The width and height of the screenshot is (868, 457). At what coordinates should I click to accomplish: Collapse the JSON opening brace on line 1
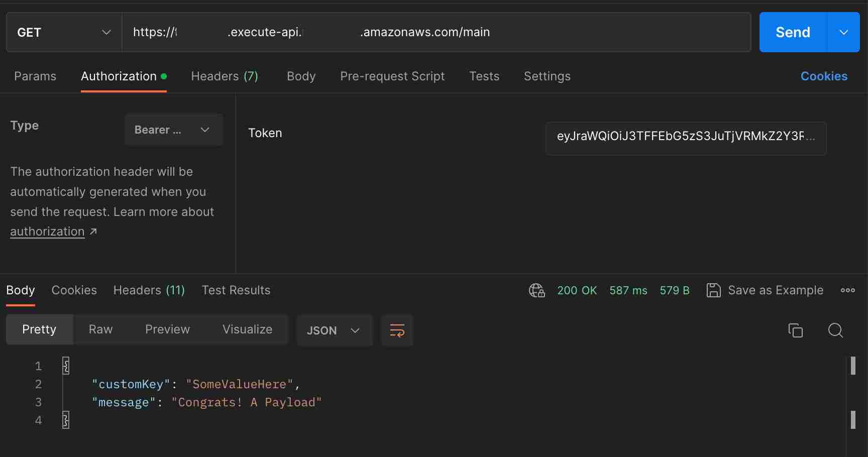(x=66, y=366)
